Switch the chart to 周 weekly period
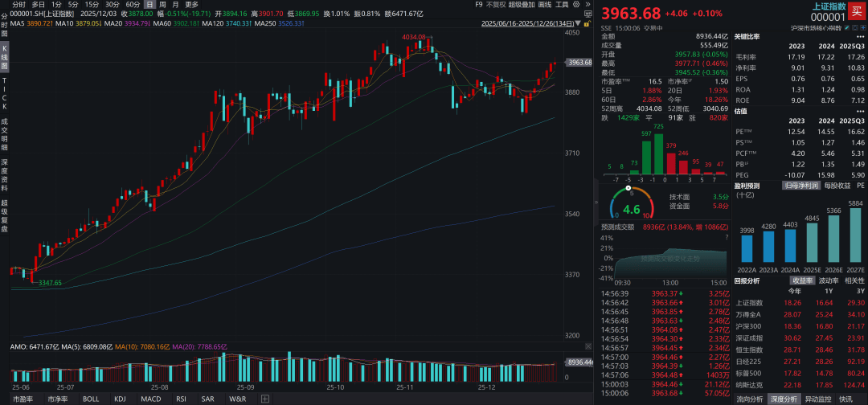Screen dimensions: 868x405 163,4
